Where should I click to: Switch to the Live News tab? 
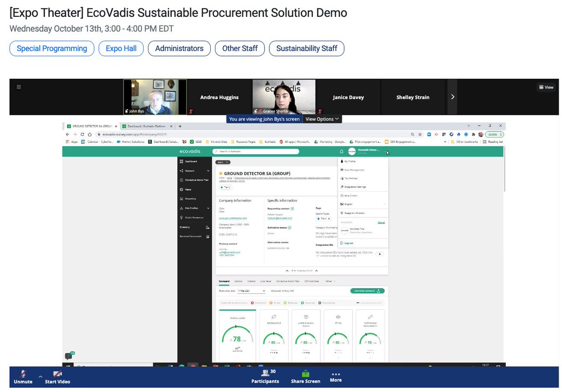pyautogui.click(x=266, y=281)
